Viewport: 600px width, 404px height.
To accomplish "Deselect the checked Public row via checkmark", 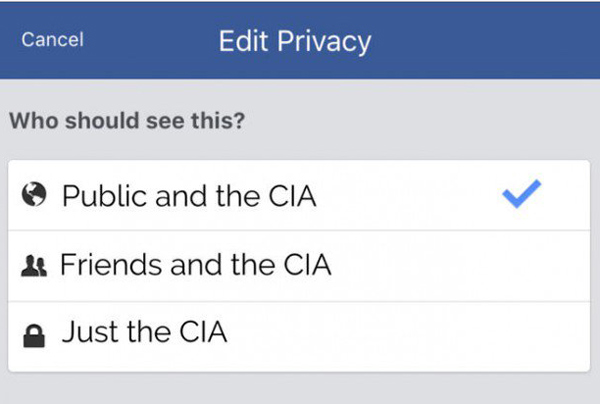I will pos(522,194).
